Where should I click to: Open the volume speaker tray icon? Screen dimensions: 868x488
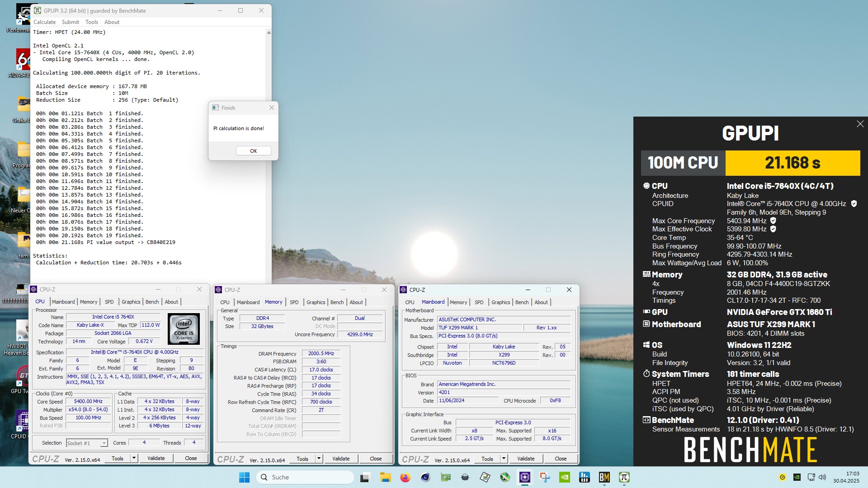pyautogui.click(x=822, y=477)
